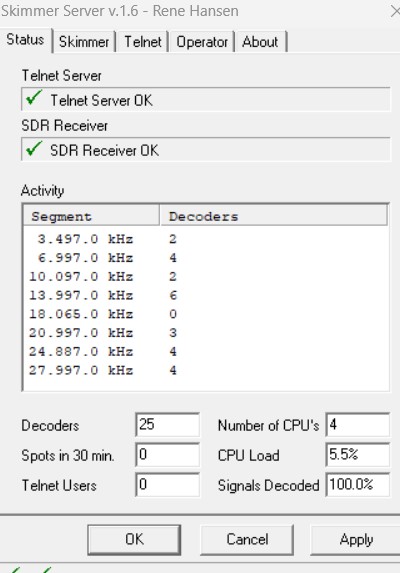Click green checkmark beside Telnet Server OK

(34, 98)
